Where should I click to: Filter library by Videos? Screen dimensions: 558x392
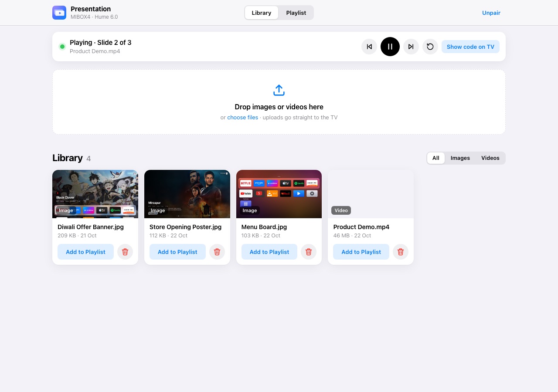coord(490,158)
